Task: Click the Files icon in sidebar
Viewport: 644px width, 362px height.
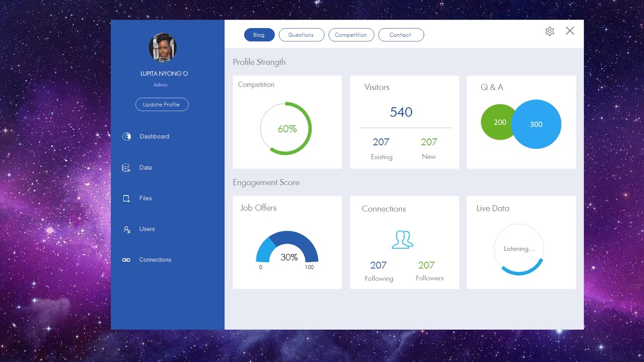Action: click(126, 199)
